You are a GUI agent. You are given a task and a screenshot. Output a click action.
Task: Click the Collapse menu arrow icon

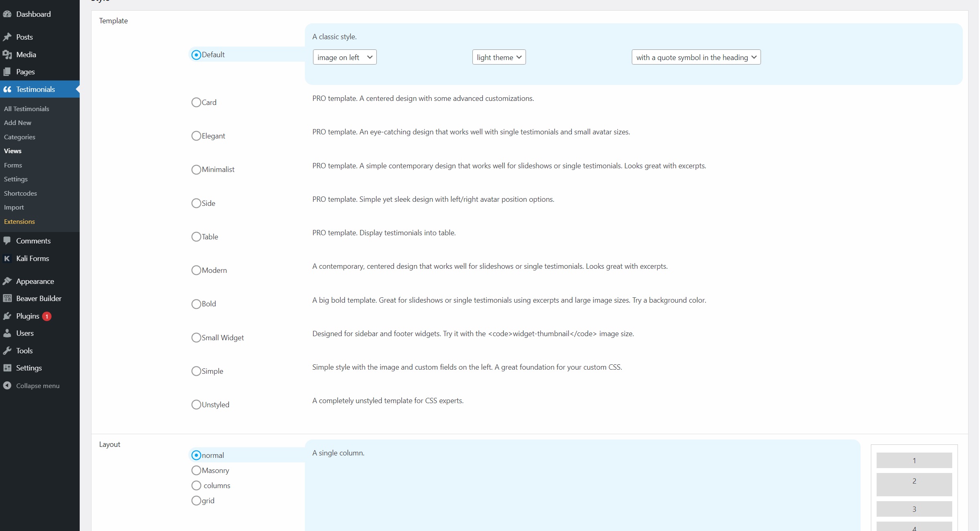click(7, 386)
